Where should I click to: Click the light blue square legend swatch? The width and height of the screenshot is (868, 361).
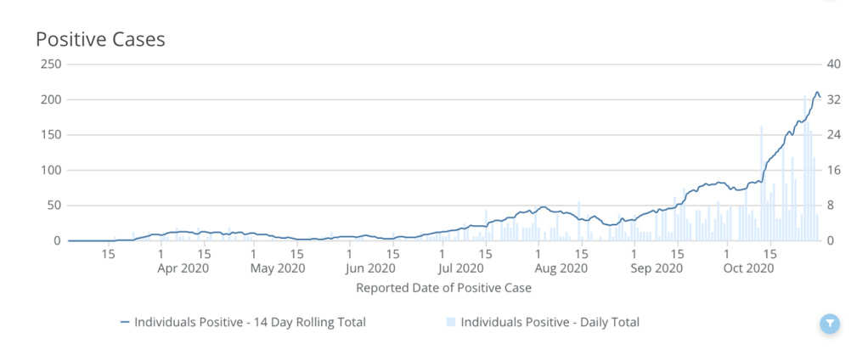[451, 322]
